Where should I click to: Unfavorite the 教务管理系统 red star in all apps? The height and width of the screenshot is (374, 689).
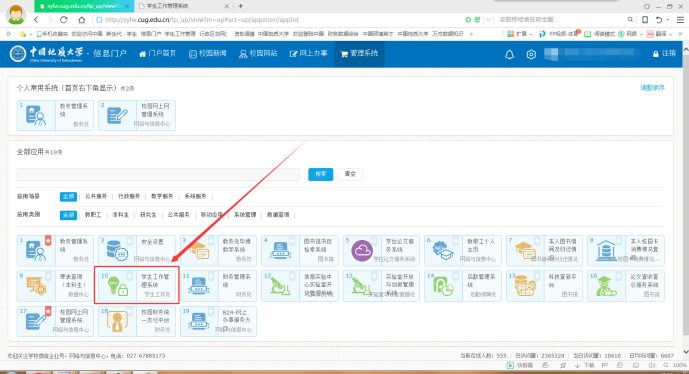point(48,241)
